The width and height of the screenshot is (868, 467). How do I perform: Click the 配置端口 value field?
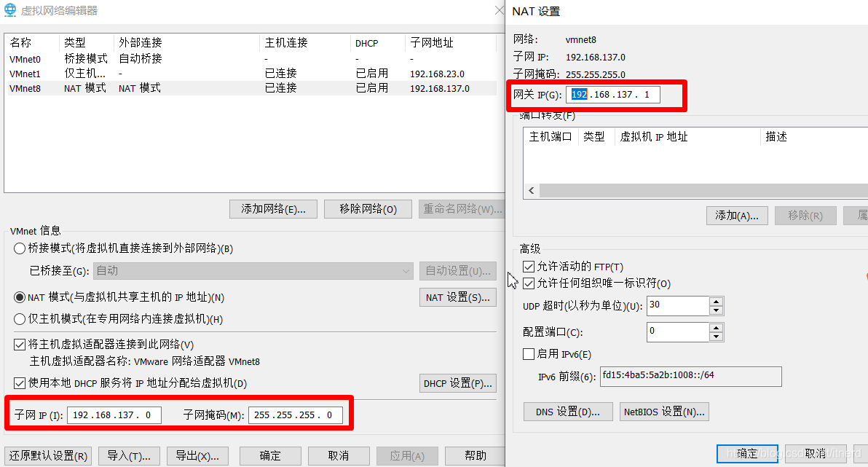click(678, 331)
